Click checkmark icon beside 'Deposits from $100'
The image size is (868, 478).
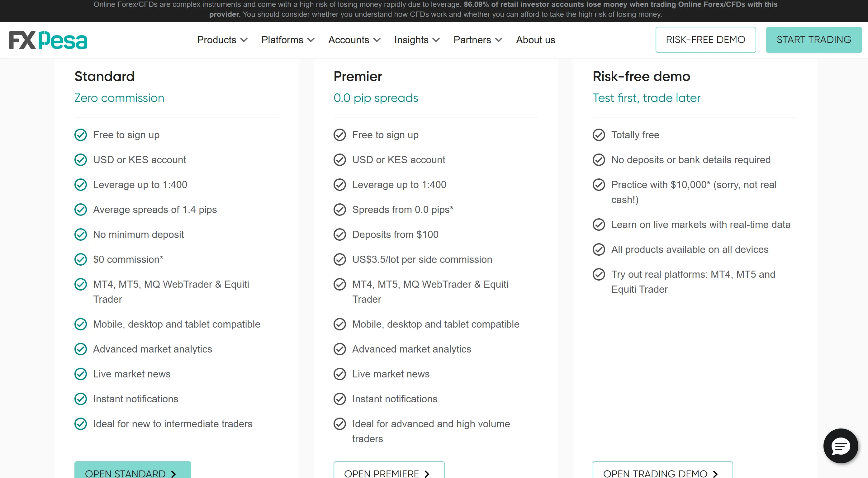coord(340,234)
